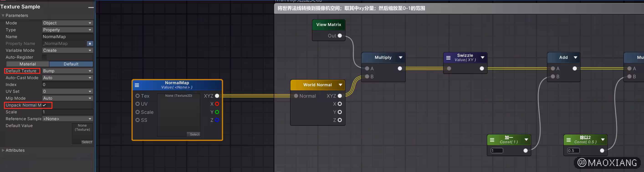The width and height of the screenshot is (644, 172).
Task: Click the View Matrix Out port
Action: pyautogui.click(x=340, y=36)
